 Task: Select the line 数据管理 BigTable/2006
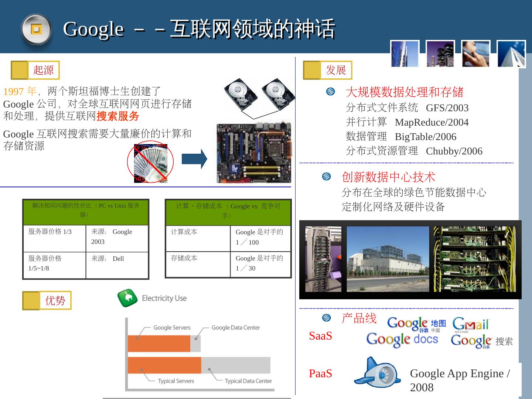pos(401,136)
